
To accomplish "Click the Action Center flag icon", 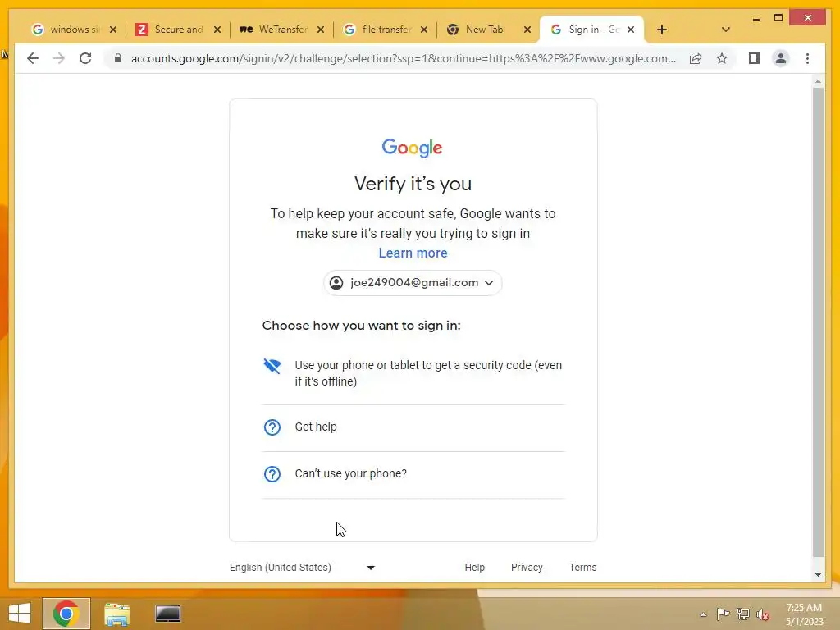I will point(723,614).
